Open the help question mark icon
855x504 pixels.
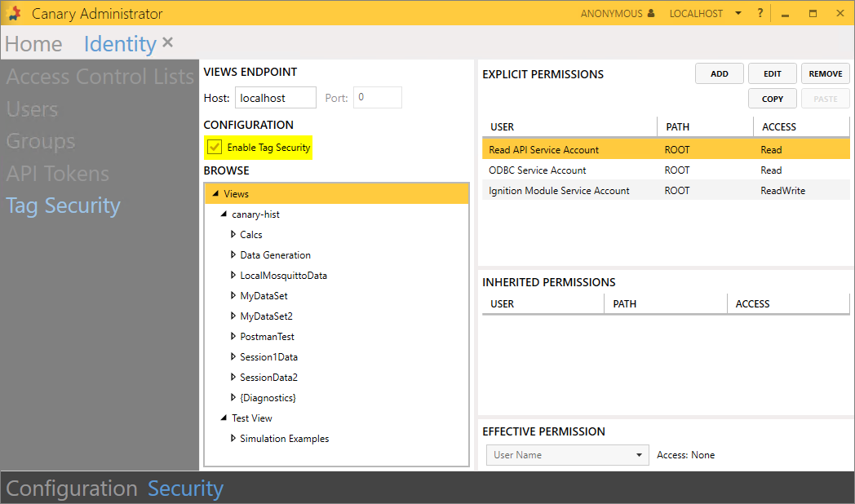(760, 13)
